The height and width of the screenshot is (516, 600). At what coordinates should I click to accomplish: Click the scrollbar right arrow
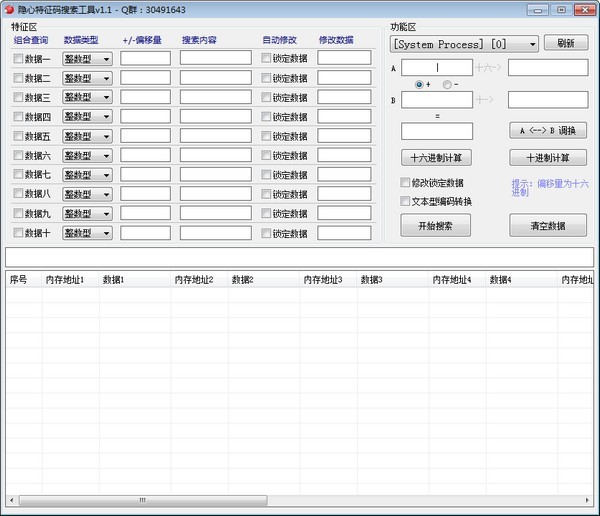587,500
